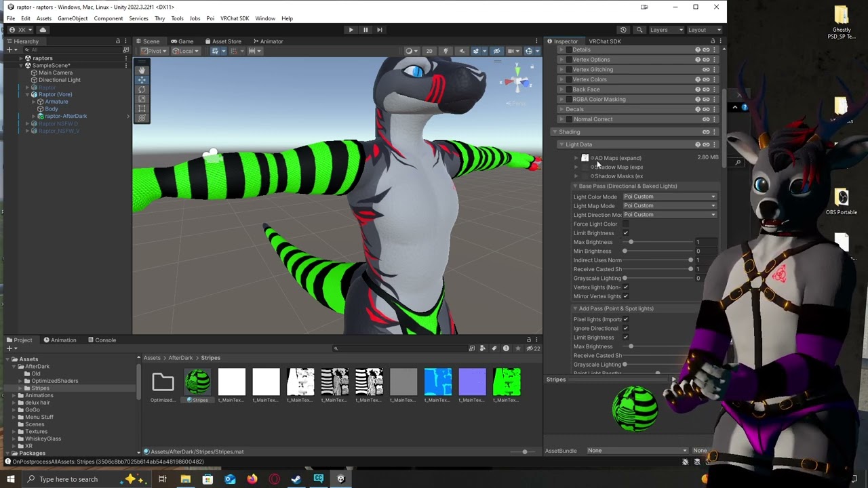Toggle scene visibility hidden-objects icon
Image resolution: width=868 pixels, height=488 pixels.
pos(496,51)
